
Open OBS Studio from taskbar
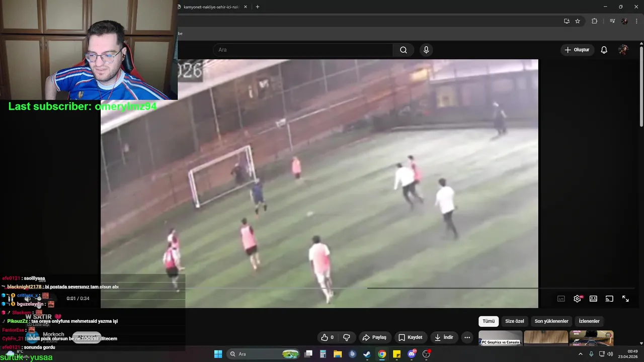click(x=427, y=354)
